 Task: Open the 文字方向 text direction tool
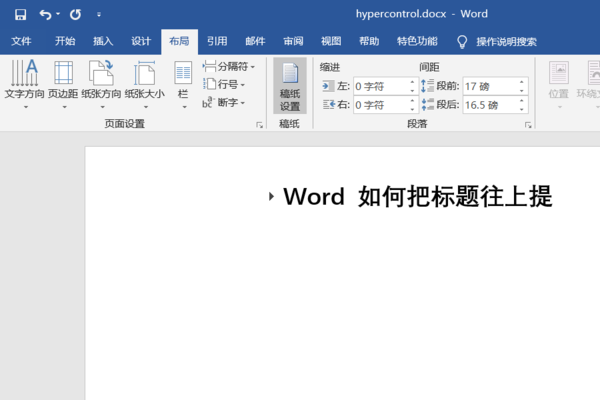click(27, 80)
